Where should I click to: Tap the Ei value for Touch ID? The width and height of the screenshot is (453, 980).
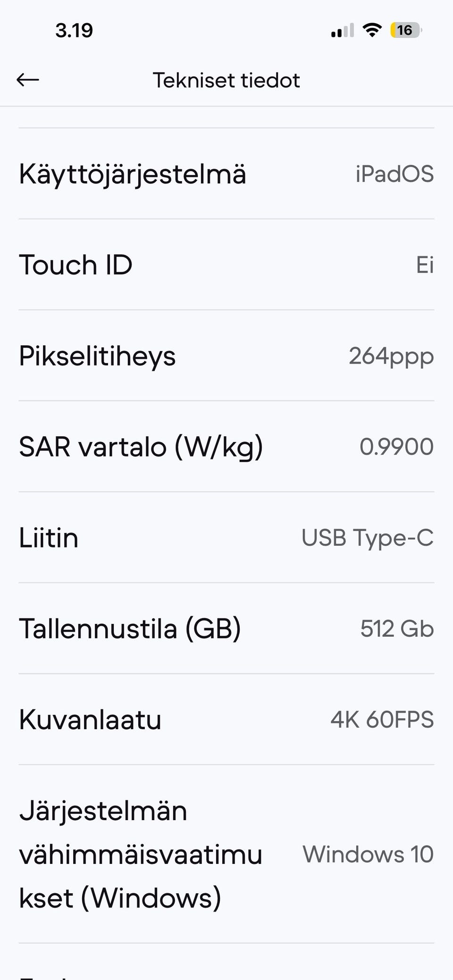point(425,265)
